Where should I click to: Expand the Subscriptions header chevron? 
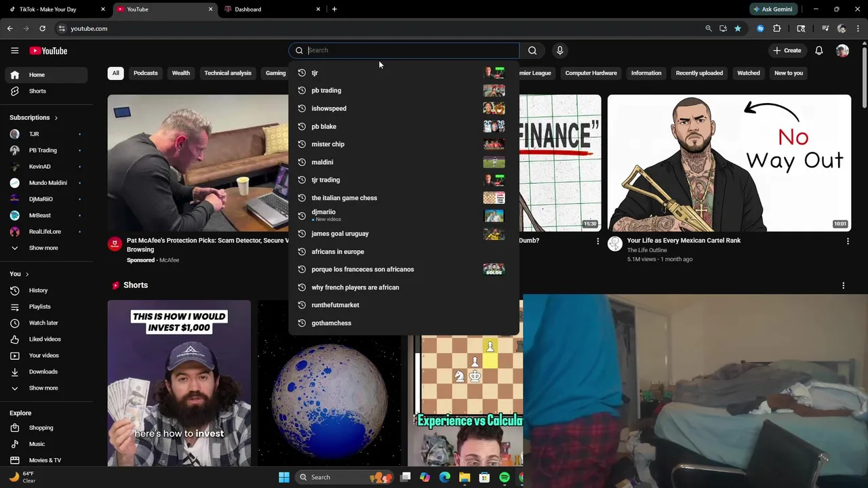coord(56,118)
